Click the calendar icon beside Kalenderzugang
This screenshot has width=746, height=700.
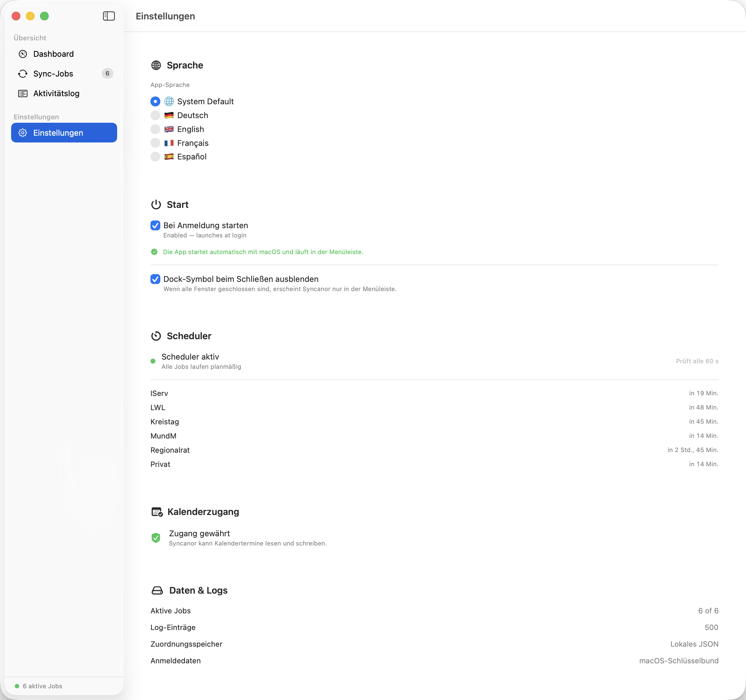point(157,512)
